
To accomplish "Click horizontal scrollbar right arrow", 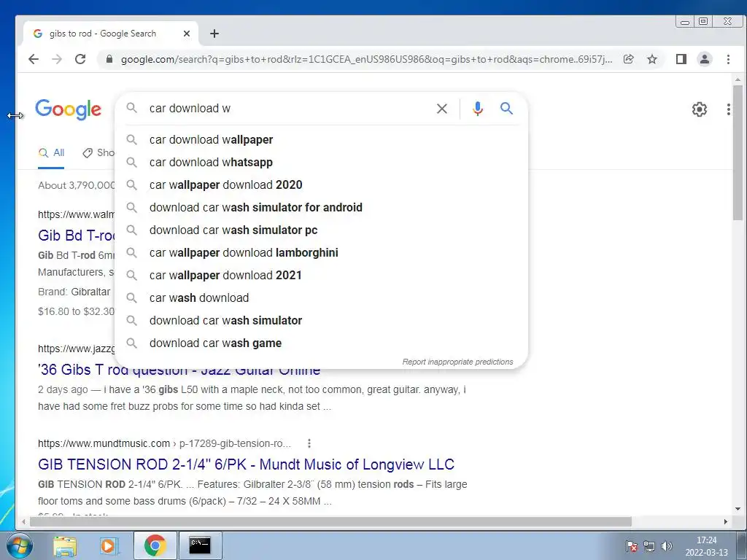I will coord(726,522).
